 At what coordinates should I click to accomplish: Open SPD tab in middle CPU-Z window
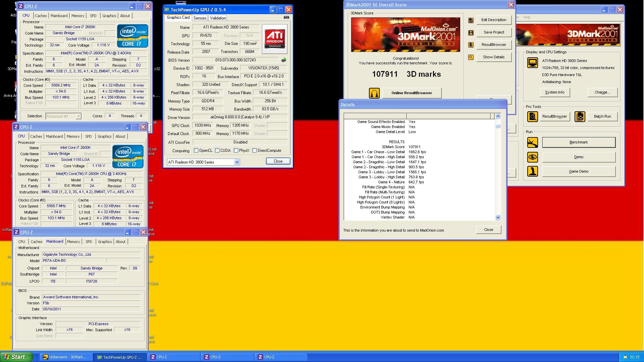89,136
